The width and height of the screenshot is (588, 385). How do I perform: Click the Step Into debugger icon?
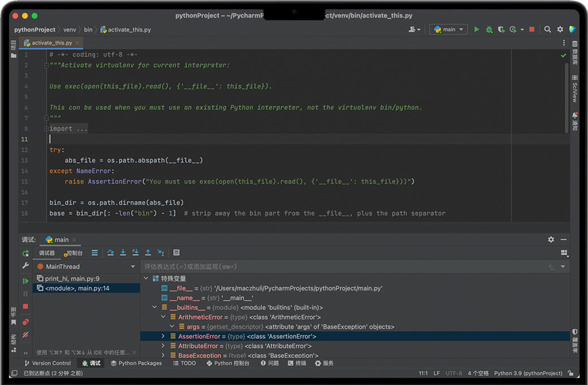tap(123, 253)
